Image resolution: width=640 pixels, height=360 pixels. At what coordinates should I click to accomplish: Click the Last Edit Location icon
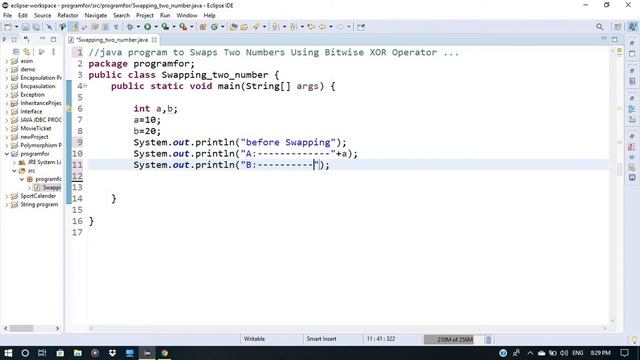click(x=311, y=27)
